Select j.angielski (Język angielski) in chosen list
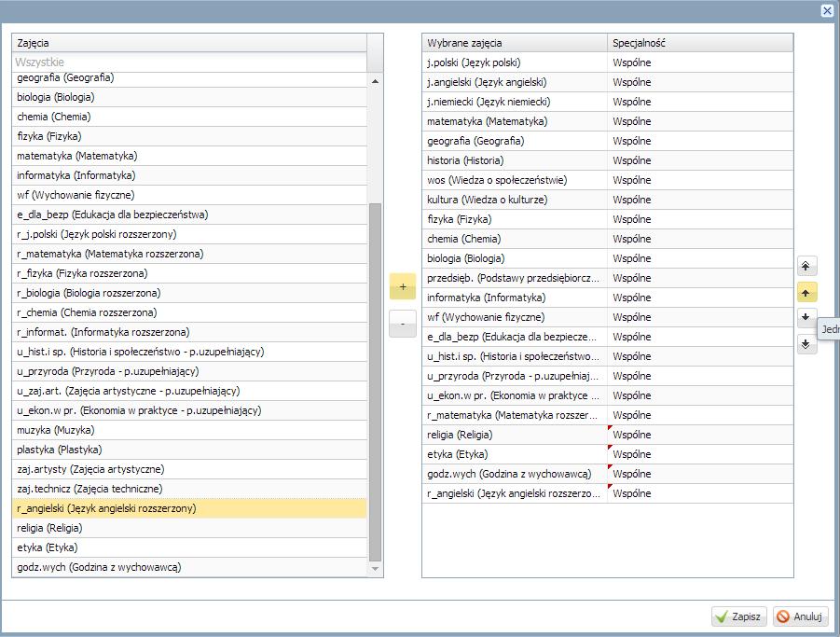Screen dimensions: 840x637 (x=608, y=82)
